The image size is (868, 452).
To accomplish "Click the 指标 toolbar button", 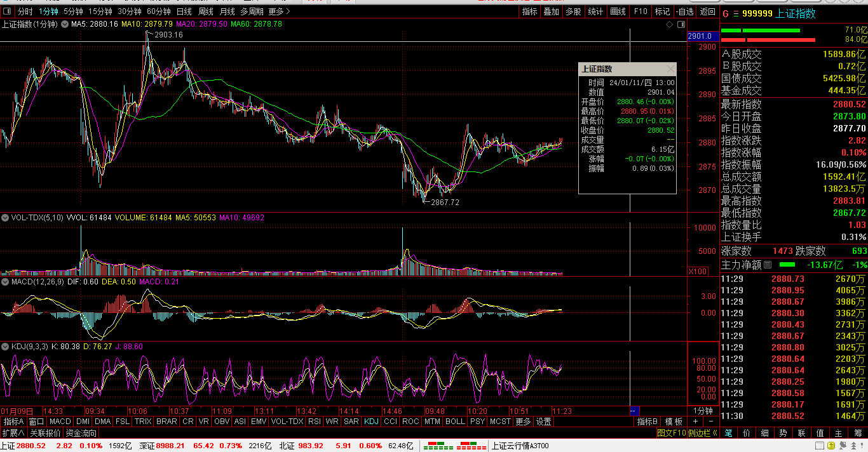I will pyautogui.click(x=529, y=11).
